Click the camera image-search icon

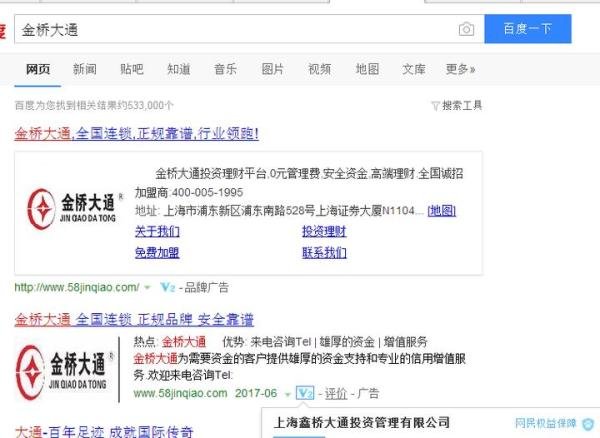[466, 29]
